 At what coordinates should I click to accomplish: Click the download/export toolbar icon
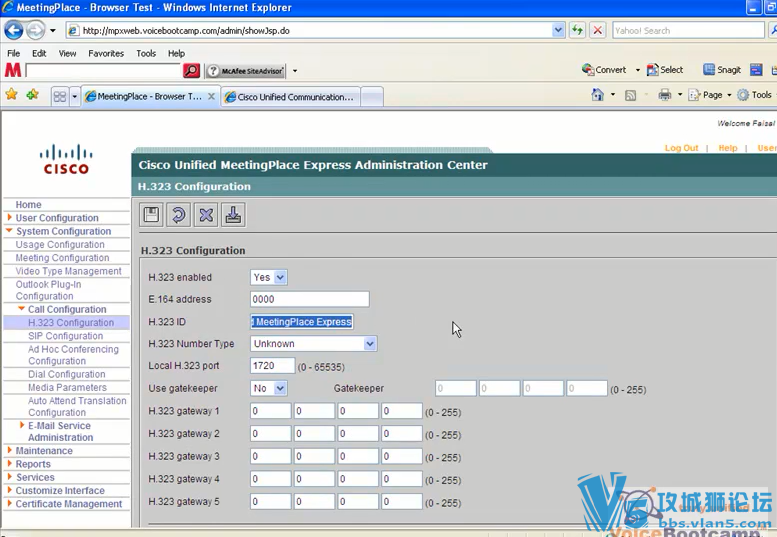(233, 215)
